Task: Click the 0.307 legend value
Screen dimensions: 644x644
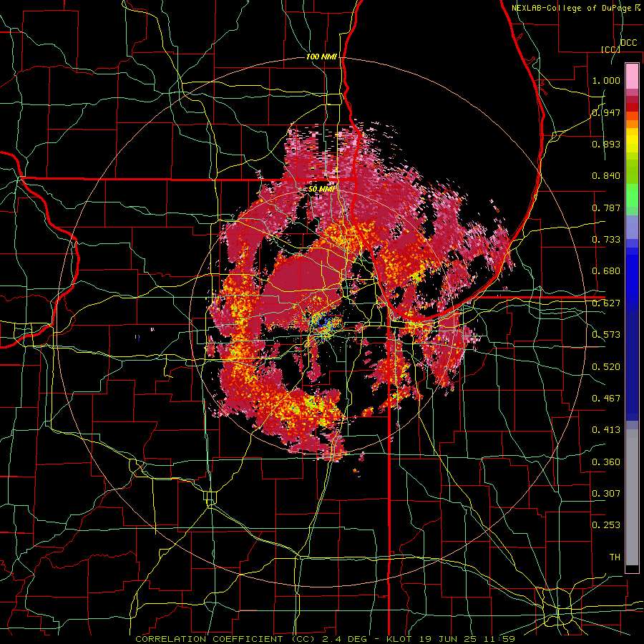Action: pyautogui.click(x=606, y=494)
